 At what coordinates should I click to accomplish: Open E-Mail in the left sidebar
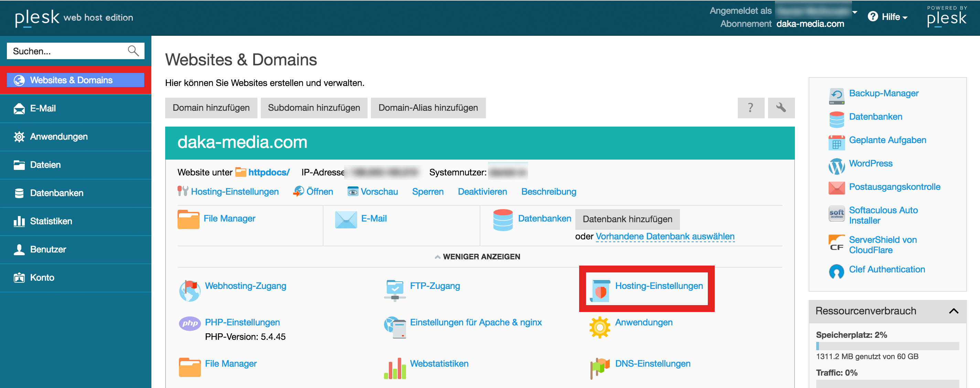(x=43, y=108)
